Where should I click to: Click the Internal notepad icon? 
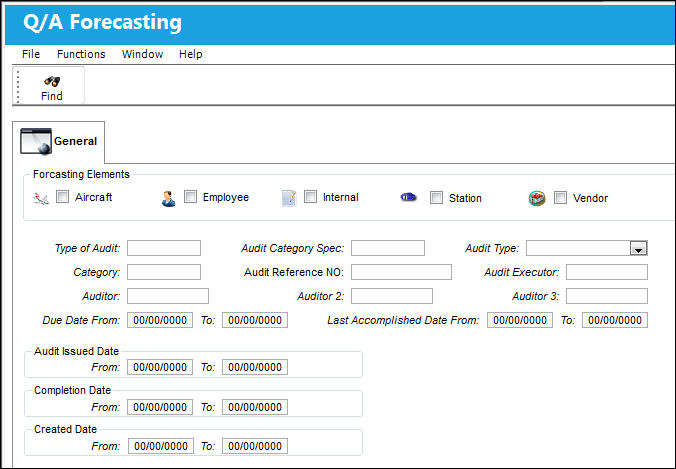click(x=289, y=198)
